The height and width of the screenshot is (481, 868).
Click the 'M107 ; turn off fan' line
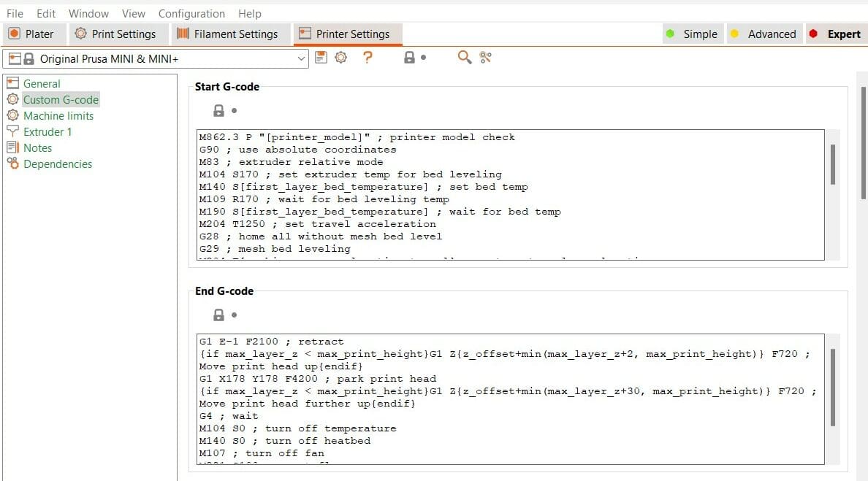pyautogui.click(x=262, y=453)
